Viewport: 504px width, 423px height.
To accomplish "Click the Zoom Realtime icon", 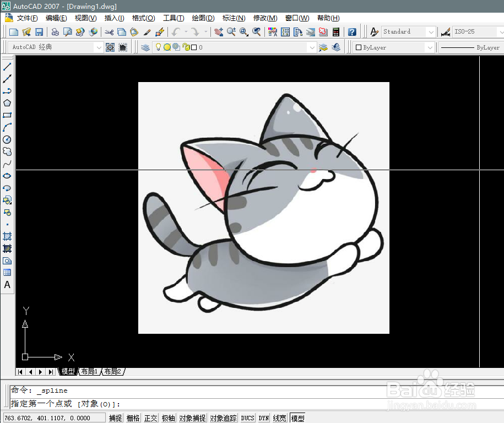I will click(231, 32).
